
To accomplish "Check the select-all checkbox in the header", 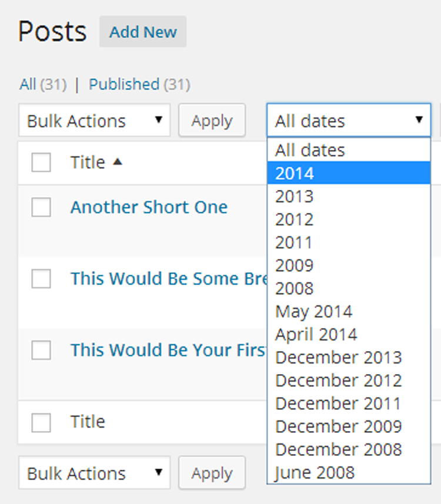I will pyautogui.click(x=41, y=162).
